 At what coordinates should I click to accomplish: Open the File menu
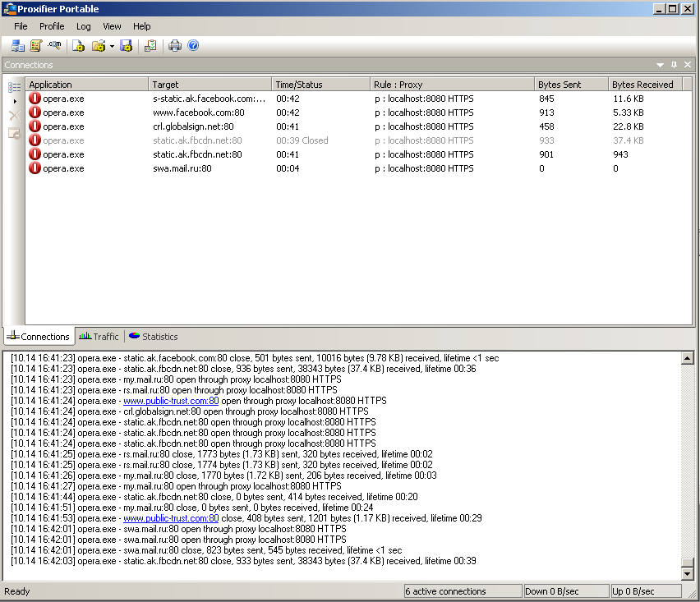tap(21, 26)
